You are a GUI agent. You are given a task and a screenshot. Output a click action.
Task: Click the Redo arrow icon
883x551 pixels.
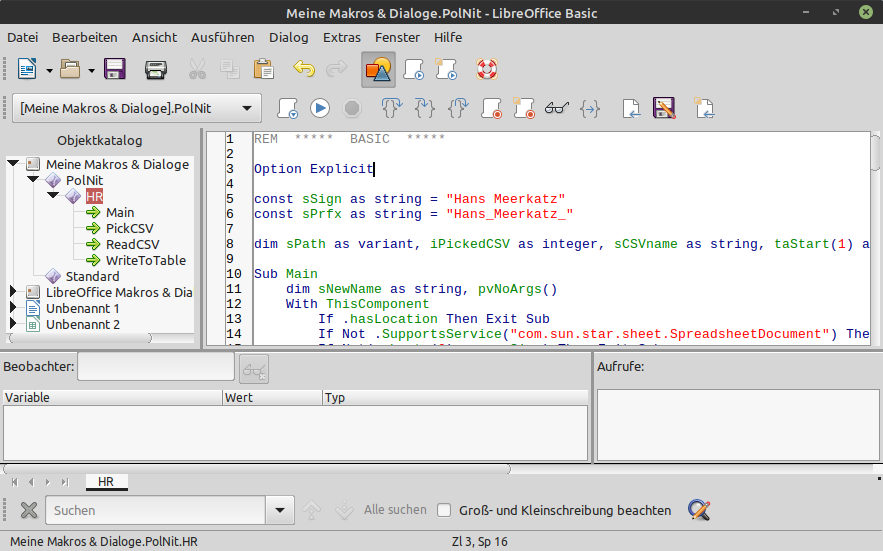tap(337, 69)
